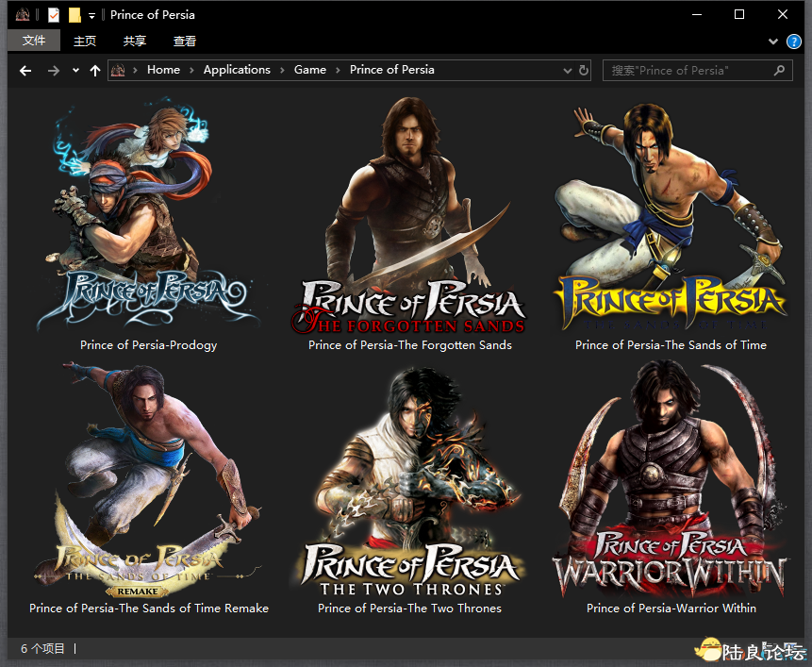Open the Customize Quick Access Toolbar dropdown

pos(91,15)
